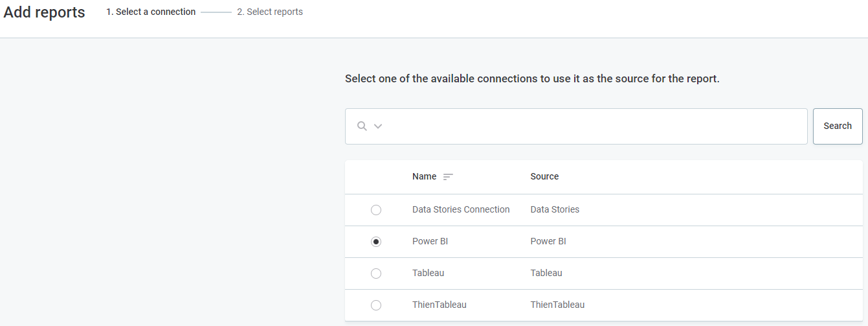Screen dimensions: 868x326
Task: Click the Power BI connection name
Action: 430,241
